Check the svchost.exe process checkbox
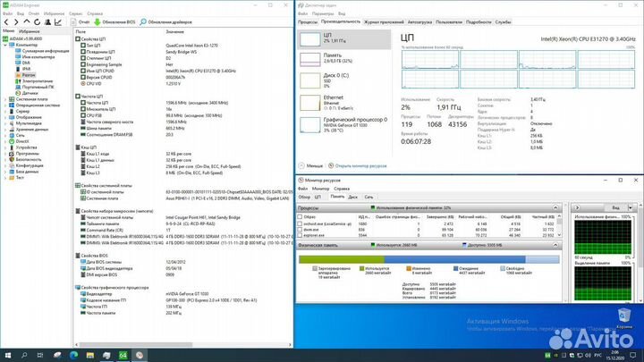 coord(300,224)
